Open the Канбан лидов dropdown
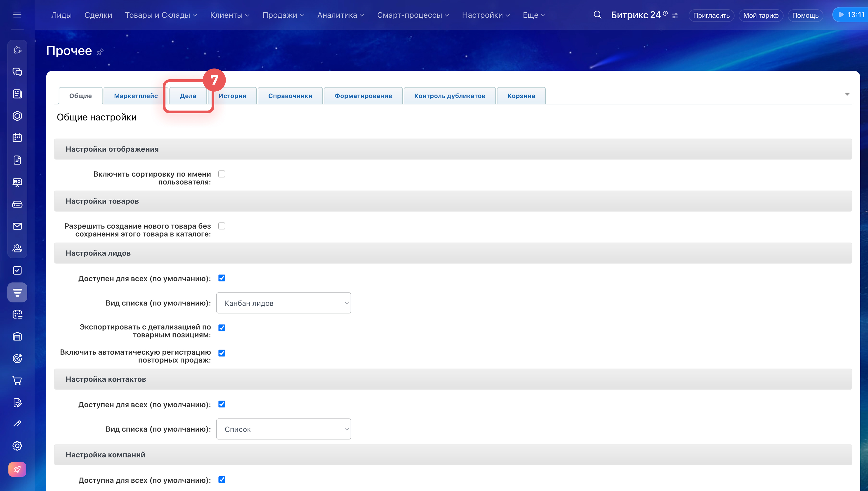This screenshot has width=868, height=491. pyautogui.click(x=283, y=303)
